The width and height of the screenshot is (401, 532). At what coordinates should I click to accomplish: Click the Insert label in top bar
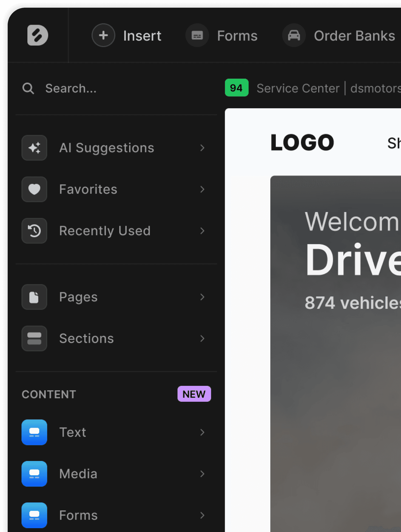(142, 36)
